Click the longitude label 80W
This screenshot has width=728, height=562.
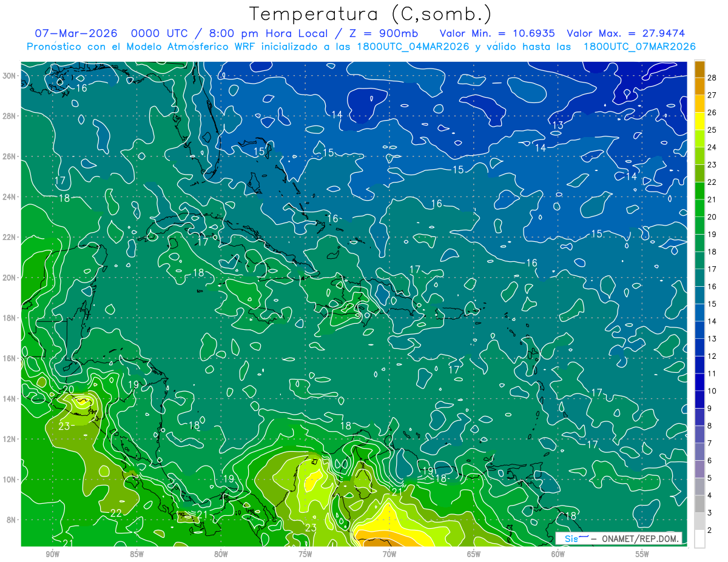pyautogui.click(x=221, y=554)
